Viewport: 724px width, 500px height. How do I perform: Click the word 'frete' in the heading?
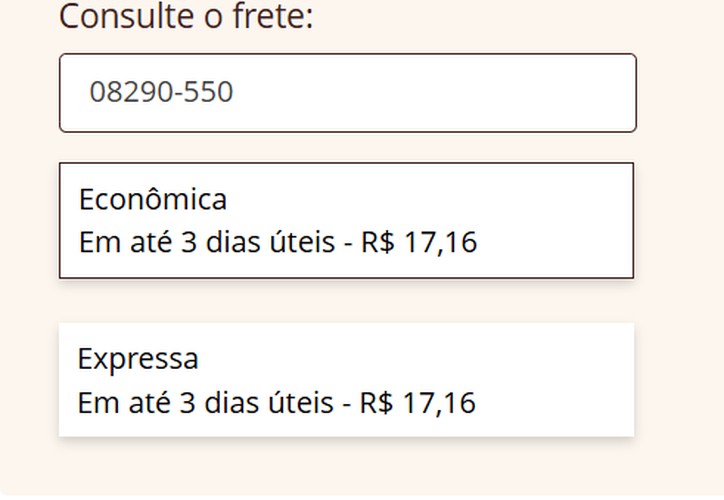pyautogui.click(x=270, y=16)
